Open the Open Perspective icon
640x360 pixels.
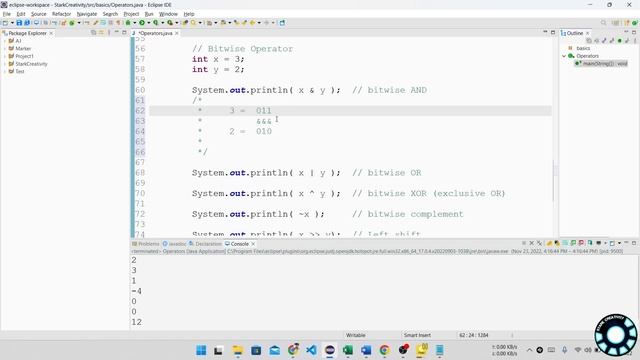pos(616,23)
